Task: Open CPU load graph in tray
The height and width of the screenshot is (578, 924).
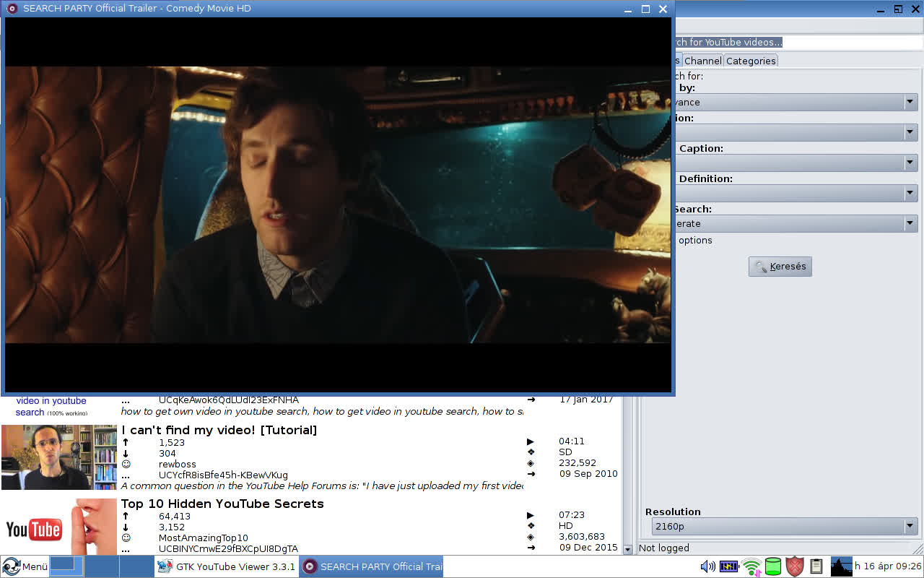Action: 841,566
